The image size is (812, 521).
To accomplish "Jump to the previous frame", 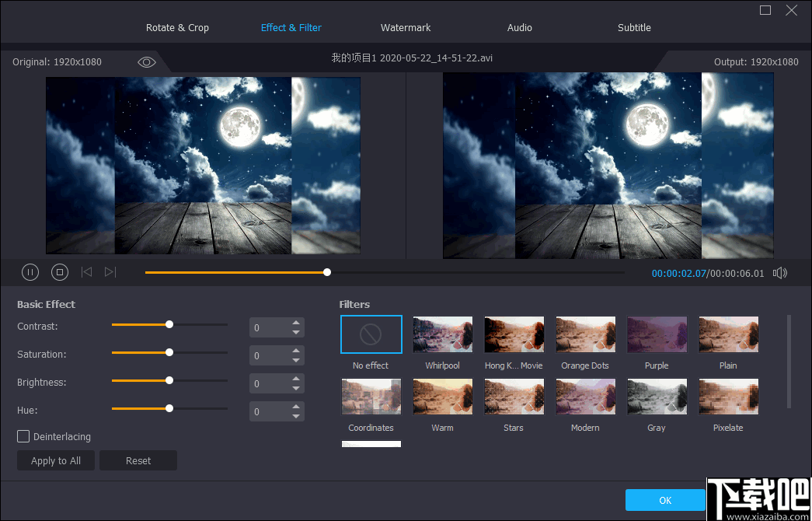I will (x=87, y=272).
